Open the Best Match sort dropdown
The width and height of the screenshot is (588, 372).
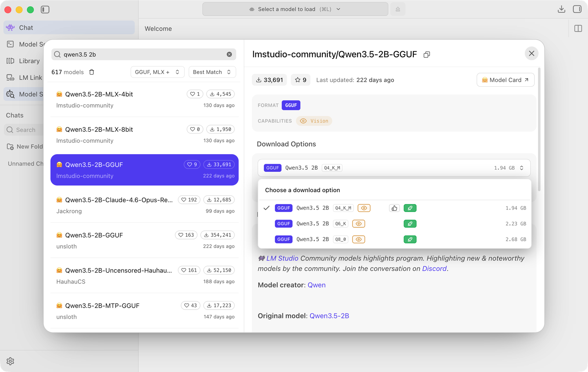tap(212, 72)
